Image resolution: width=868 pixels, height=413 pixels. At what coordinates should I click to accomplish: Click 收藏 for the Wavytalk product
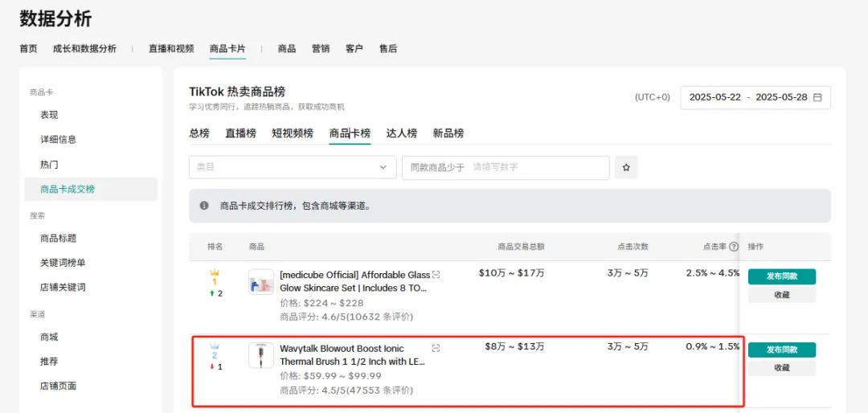[782, 368]
